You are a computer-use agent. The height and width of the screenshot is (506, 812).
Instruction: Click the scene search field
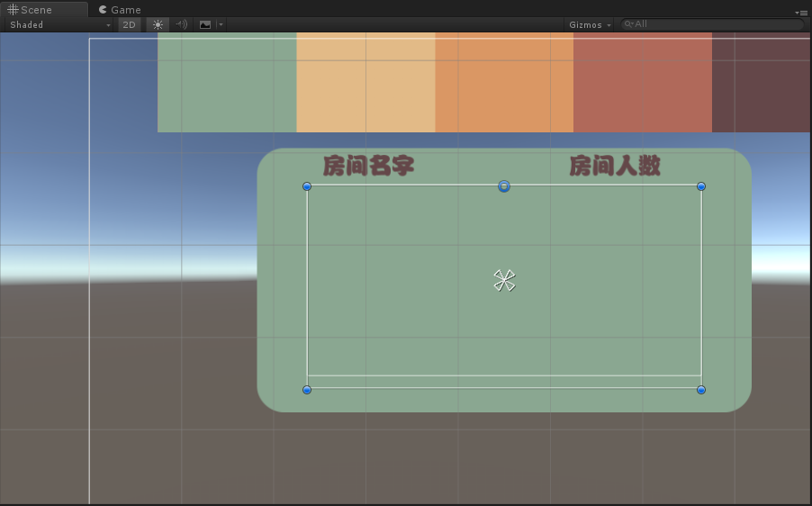click(x=712, y=23)
